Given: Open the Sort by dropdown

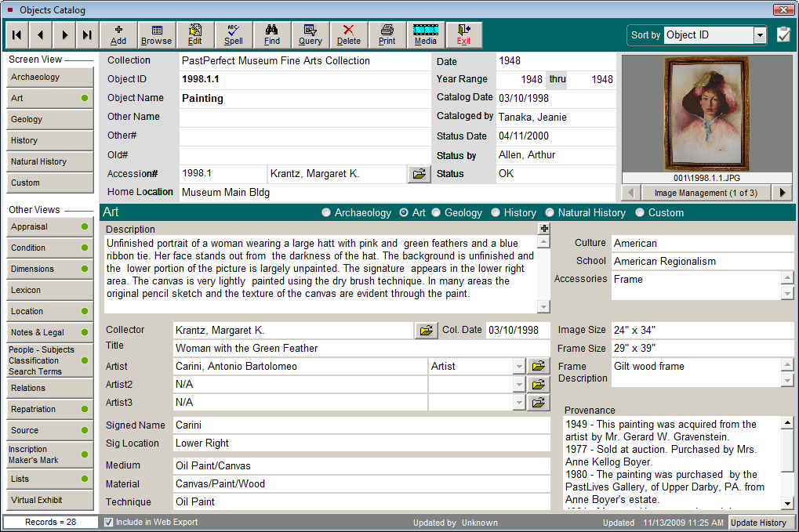Looking at the screenshot, I should (760, 35).
